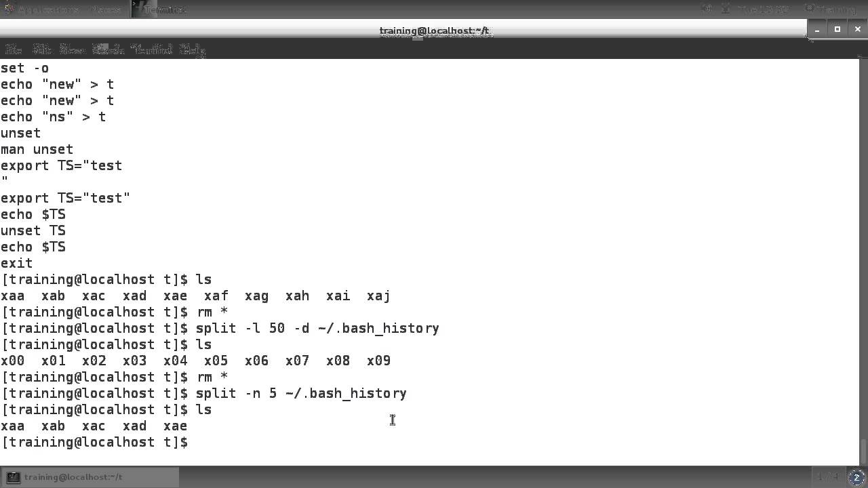Open the Search menu of terminal

108,49
